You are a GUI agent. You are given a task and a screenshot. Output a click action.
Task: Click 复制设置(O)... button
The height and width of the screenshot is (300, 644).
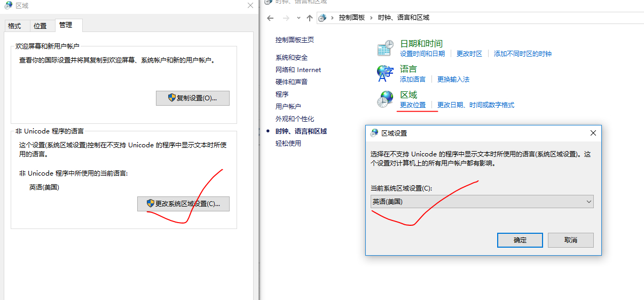(193, 98)
